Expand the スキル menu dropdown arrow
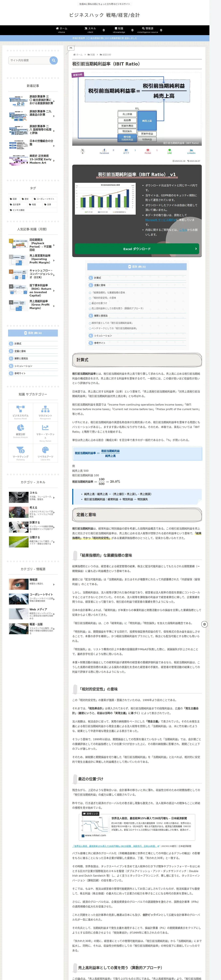This screenshot has width=221, height=980. tap(104, 30)
